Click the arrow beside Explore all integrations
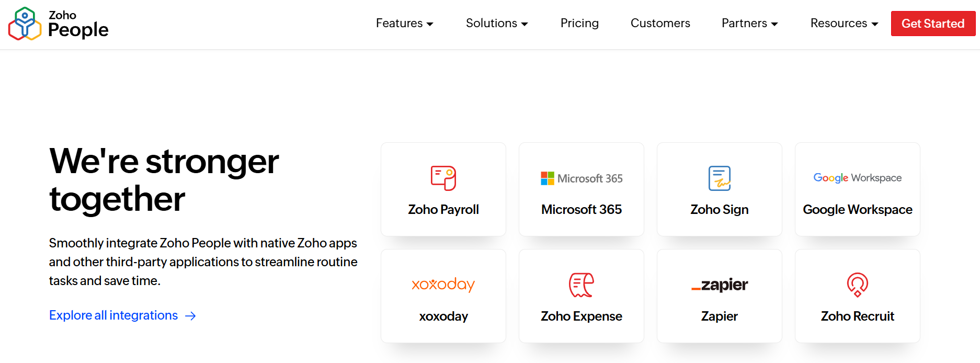Screen dimensions: 980x363 (x=191, y=316)
